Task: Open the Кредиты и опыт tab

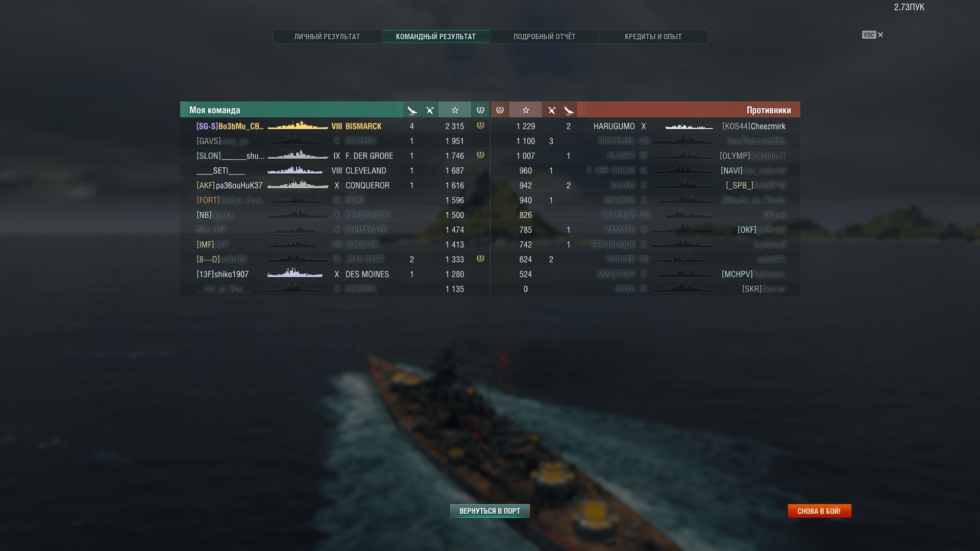Action: [653, 37]
